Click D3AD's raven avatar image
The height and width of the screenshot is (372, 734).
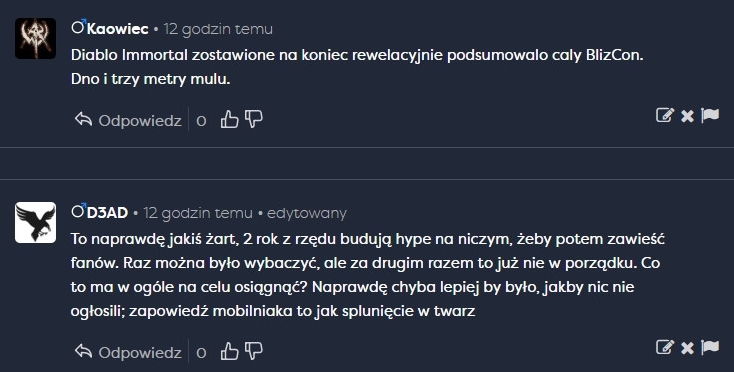36,223
